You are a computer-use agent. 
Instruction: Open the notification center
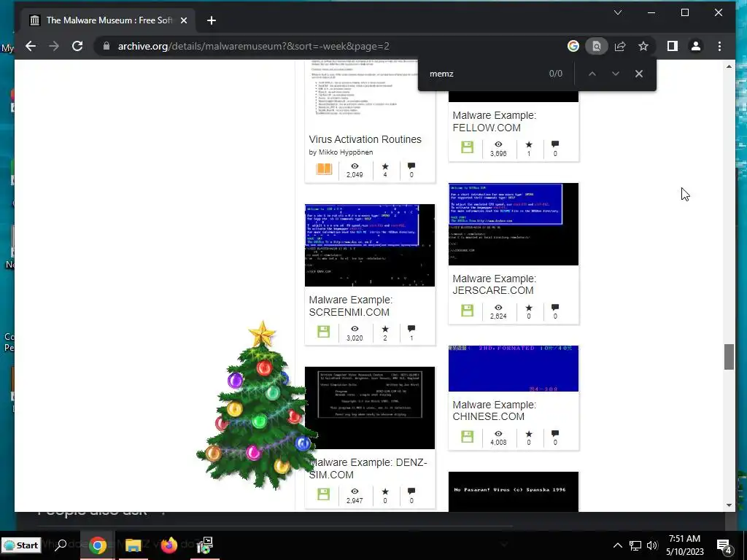coord(724,546)
